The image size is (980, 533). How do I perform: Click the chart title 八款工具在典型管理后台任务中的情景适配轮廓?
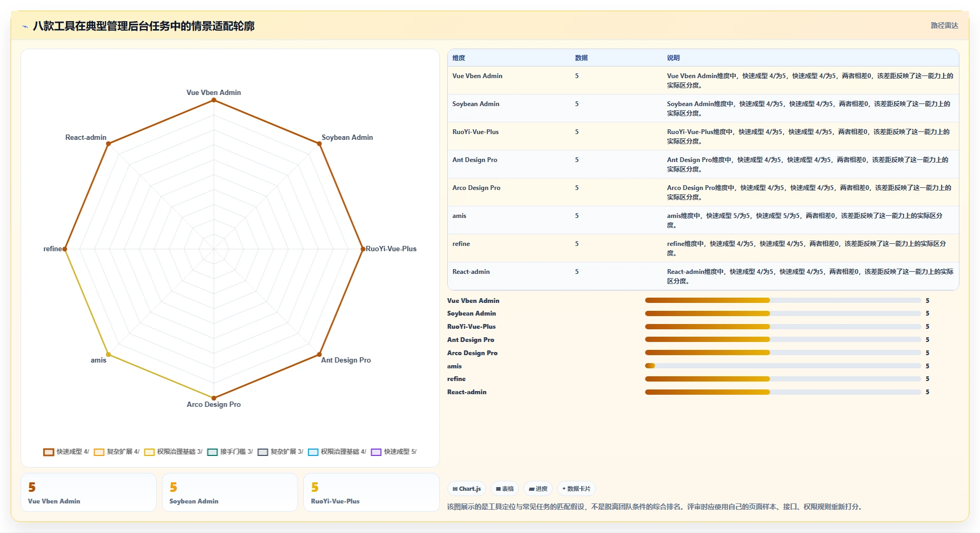pyautogui.click(x=143, y=26)
